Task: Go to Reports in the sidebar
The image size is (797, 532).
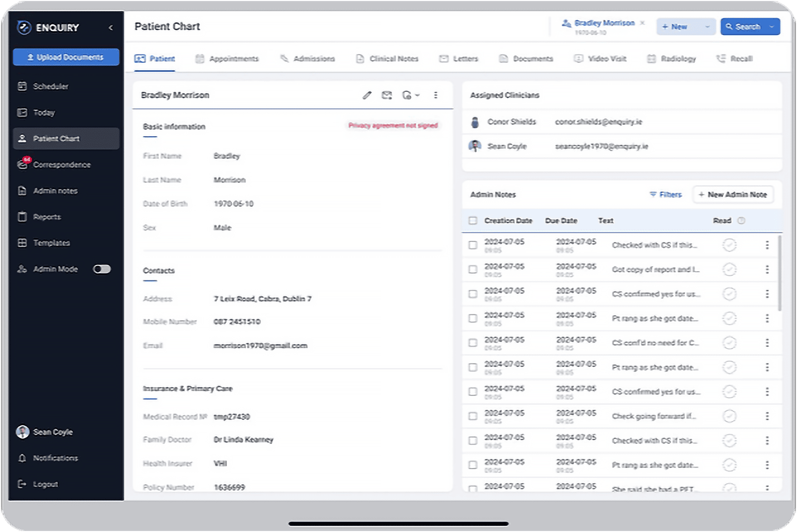Action: pos(46,217)
